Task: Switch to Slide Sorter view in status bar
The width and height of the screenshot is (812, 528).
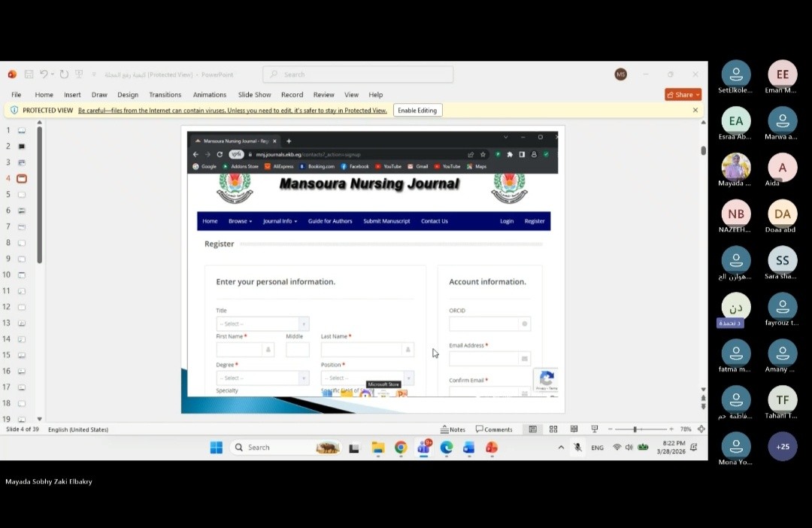Action: (x=553, y=429)
